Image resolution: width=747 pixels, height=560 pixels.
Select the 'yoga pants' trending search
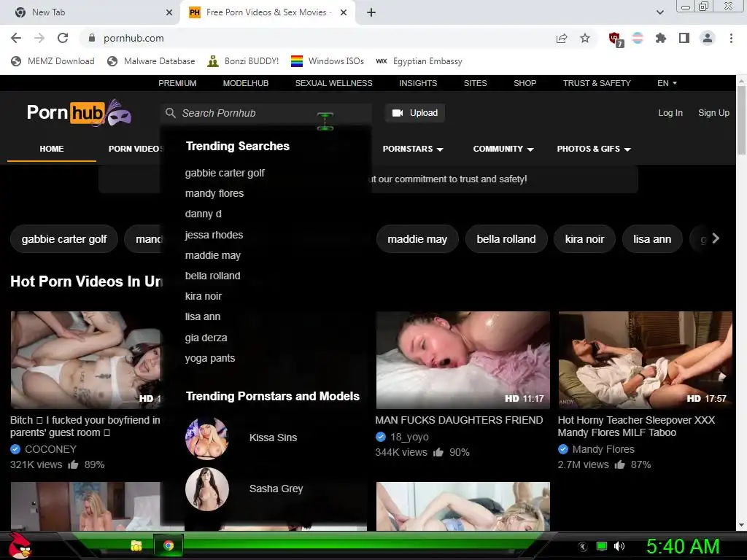point(210,358)
